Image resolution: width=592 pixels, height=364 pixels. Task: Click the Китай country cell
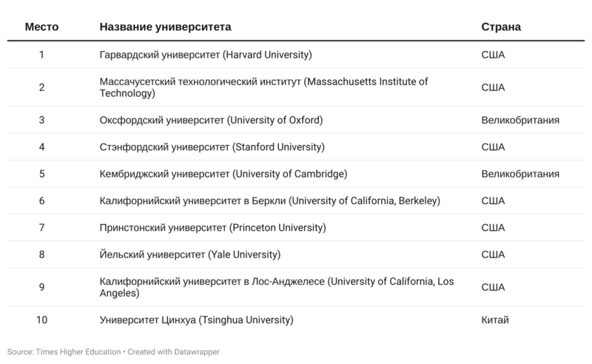495,320
